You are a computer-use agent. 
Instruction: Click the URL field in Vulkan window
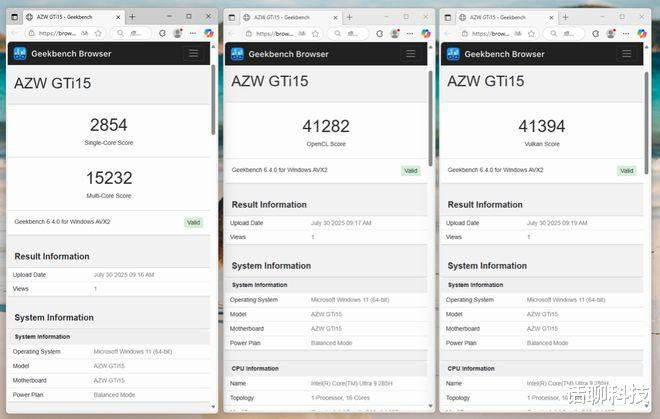click(498, 33)
